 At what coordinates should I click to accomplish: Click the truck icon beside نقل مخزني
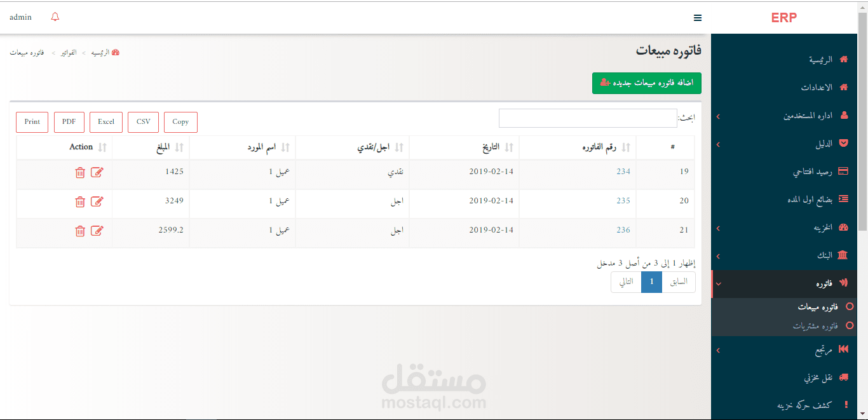[x=844, y=377]
